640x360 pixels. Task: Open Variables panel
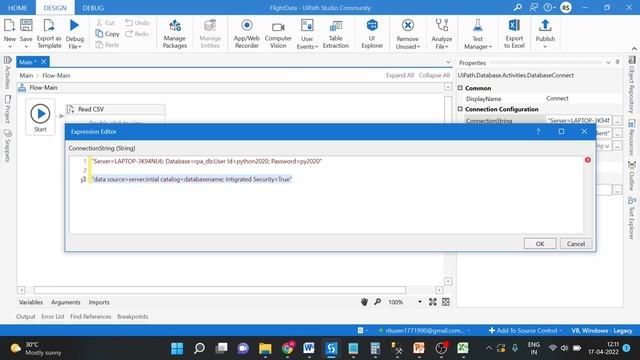(31, 302)
